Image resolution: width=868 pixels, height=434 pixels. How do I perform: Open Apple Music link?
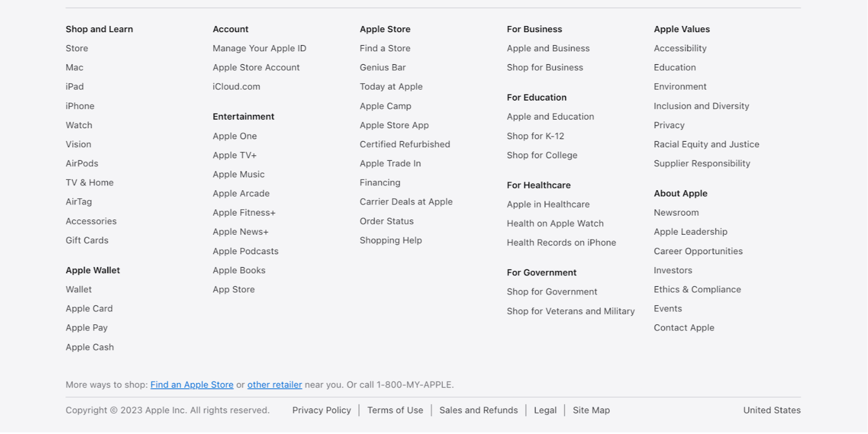(239, 174)
